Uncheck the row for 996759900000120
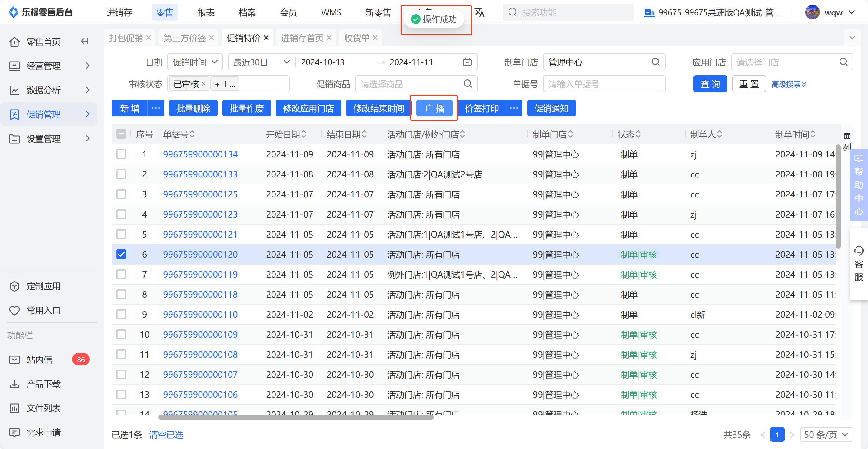The width and height of the screenshot is (868, 449). (121, 254)
